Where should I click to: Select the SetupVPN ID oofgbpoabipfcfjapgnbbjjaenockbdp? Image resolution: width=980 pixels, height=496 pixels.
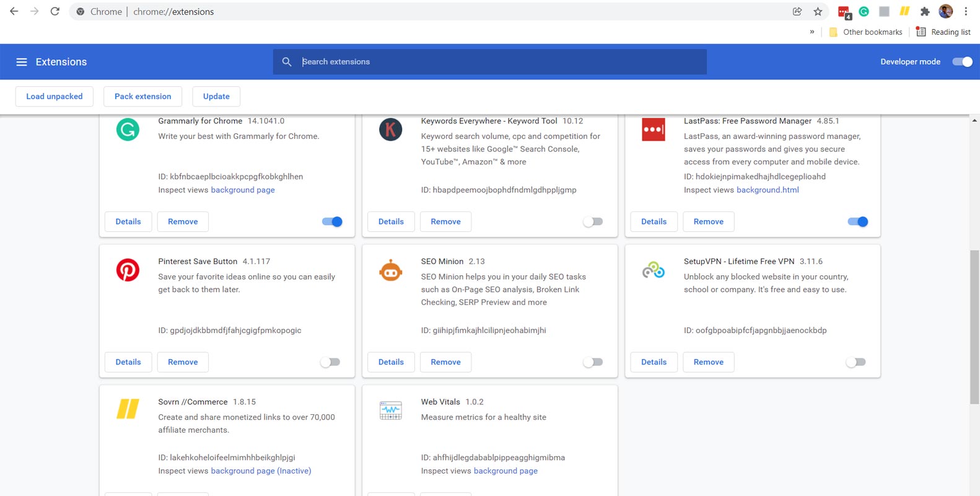point(761,330)
